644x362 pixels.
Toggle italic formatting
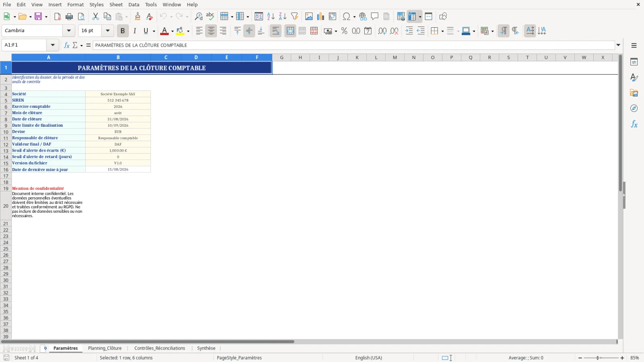(134, 31)
